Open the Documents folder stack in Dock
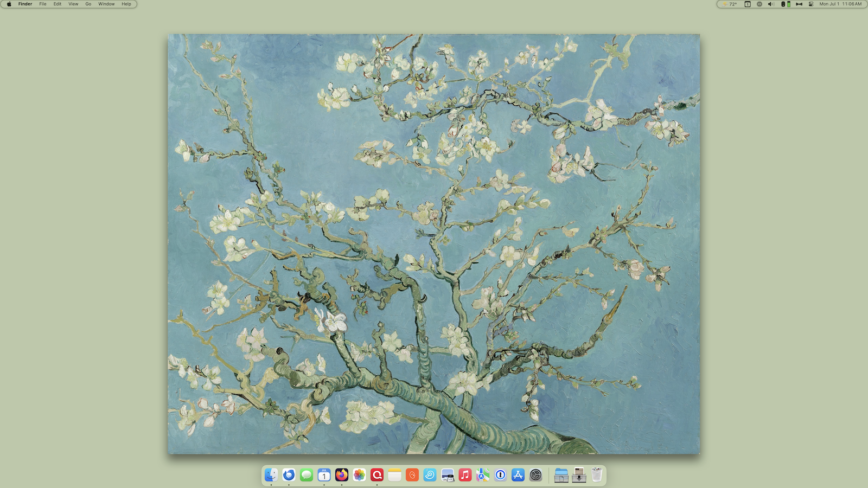The height and width of the screenshot is (488, 868). click(561, 475)
